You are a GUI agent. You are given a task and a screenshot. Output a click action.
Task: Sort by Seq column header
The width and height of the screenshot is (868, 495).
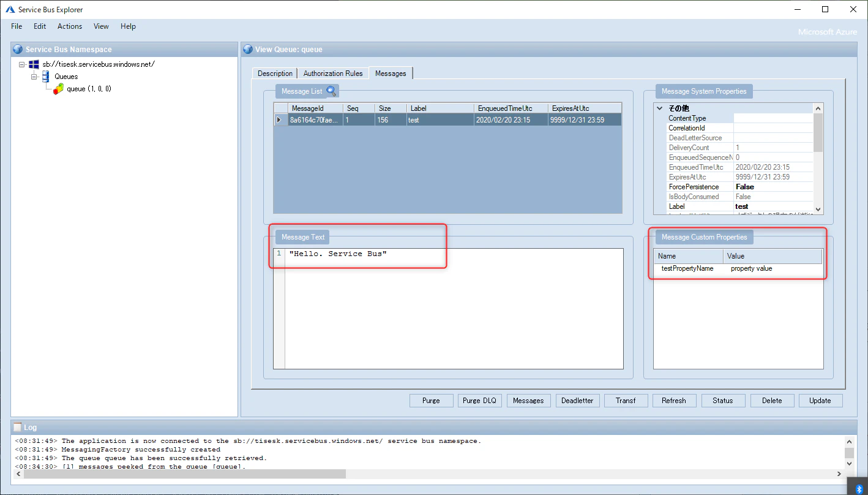pyautogui.click(x=359, y=108)
